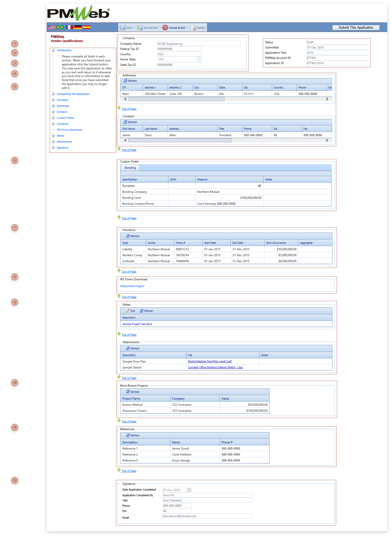
Task: Select the Spanish flag language
Action: click(x=87, y=27)
